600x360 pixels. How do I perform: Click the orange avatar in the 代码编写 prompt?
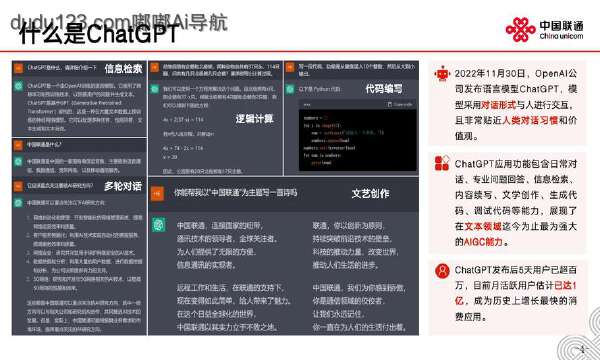pyautogui.click(x=290, y=67)
